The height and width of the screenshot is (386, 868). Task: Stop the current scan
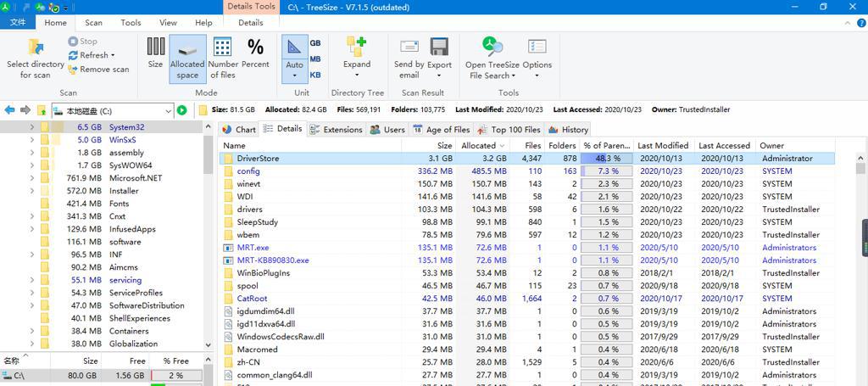[82, 42]
